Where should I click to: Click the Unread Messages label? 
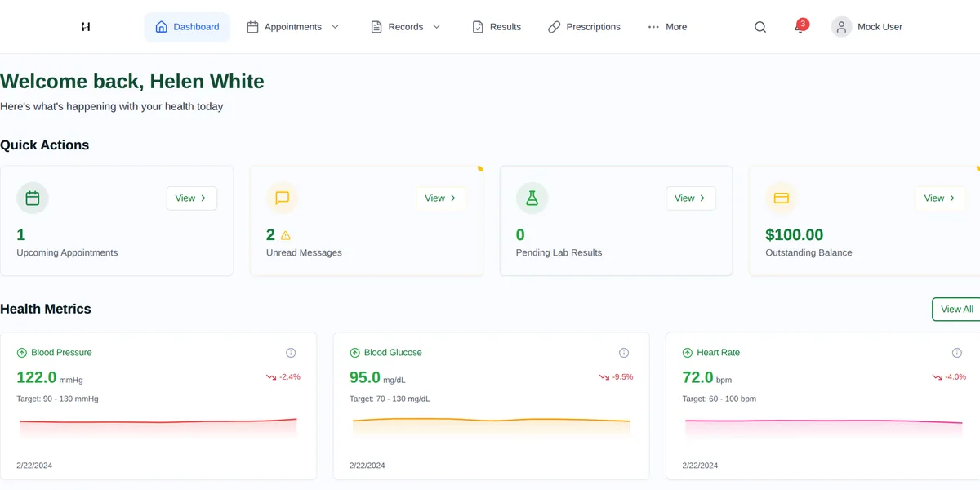pos(304,252)
